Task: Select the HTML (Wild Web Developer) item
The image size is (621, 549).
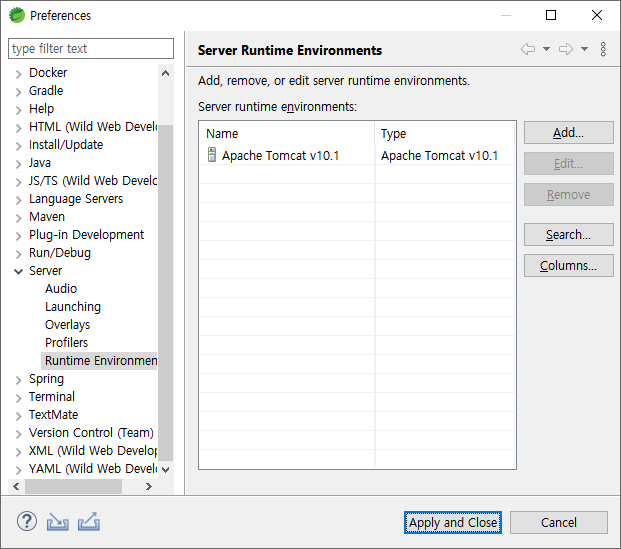Action: coord(93,126)
